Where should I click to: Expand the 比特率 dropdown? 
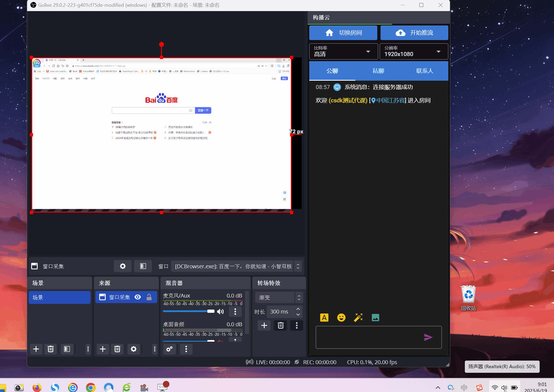pos(343,51)
